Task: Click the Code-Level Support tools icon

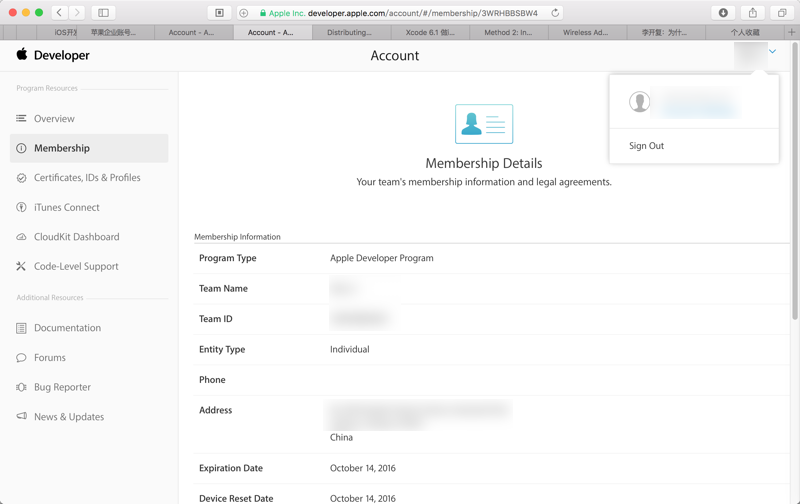Action: [x=21, y=266]
